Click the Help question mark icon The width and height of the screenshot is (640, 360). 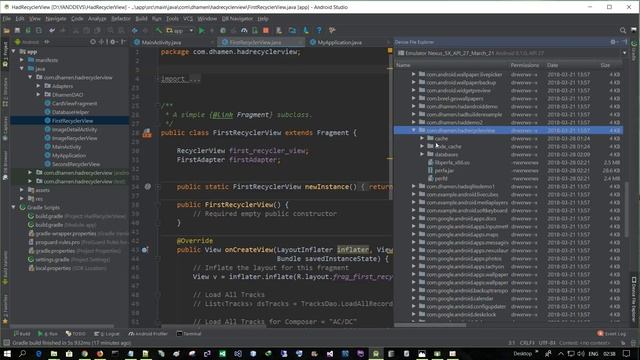point(319,30)
